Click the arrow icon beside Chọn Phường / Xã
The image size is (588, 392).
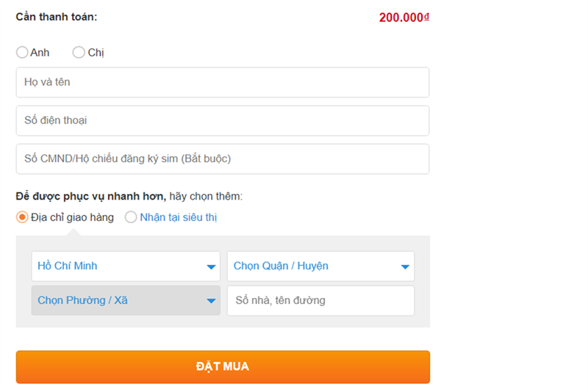coord(211,301)
